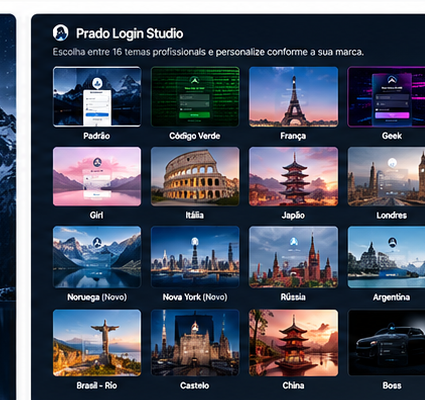Click the Código Verde label
This screenshot has width=425, height=400.
point(195,136)
